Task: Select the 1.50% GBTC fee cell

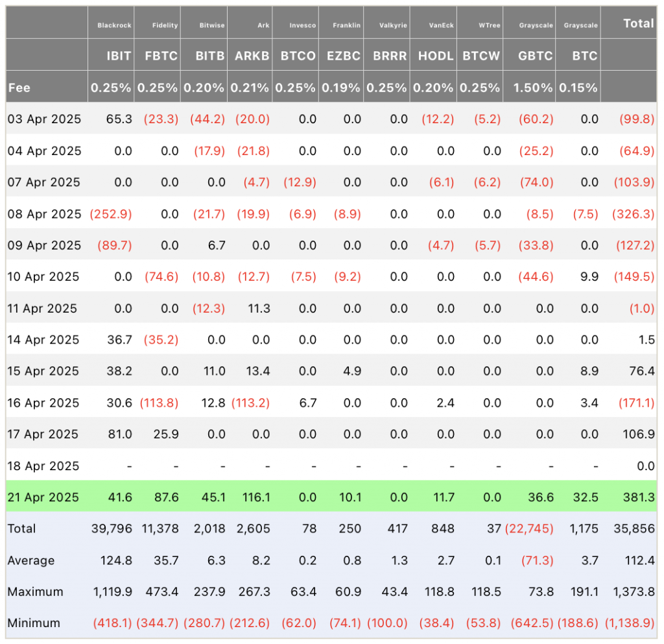Action: pyautogui.click(x=533, y=88)
